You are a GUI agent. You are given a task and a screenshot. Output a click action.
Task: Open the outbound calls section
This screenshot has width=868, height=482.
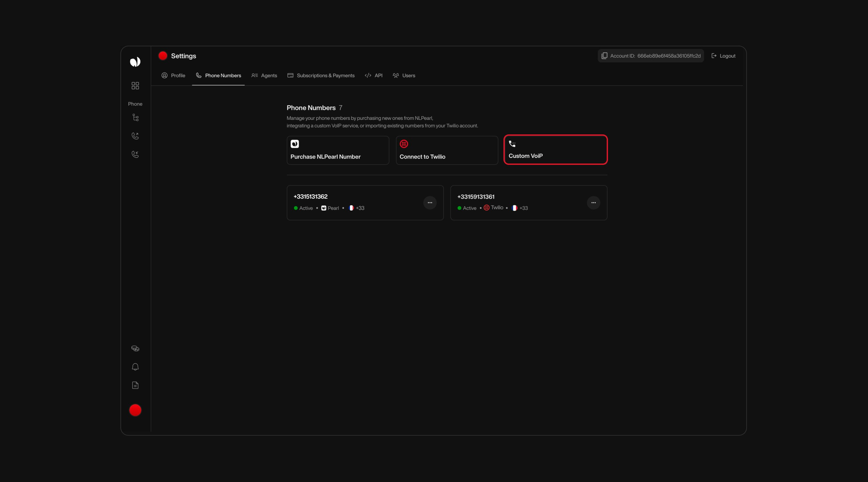(x=135, y=136)
